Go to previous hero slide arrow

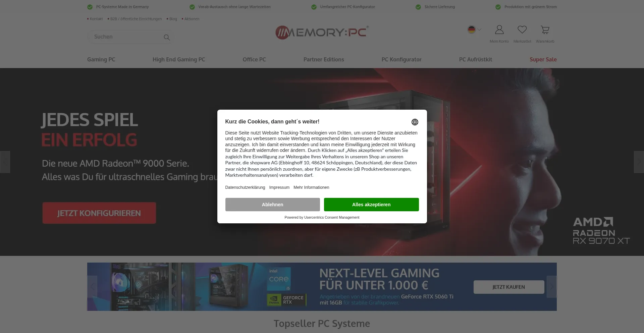pos(5,162)
